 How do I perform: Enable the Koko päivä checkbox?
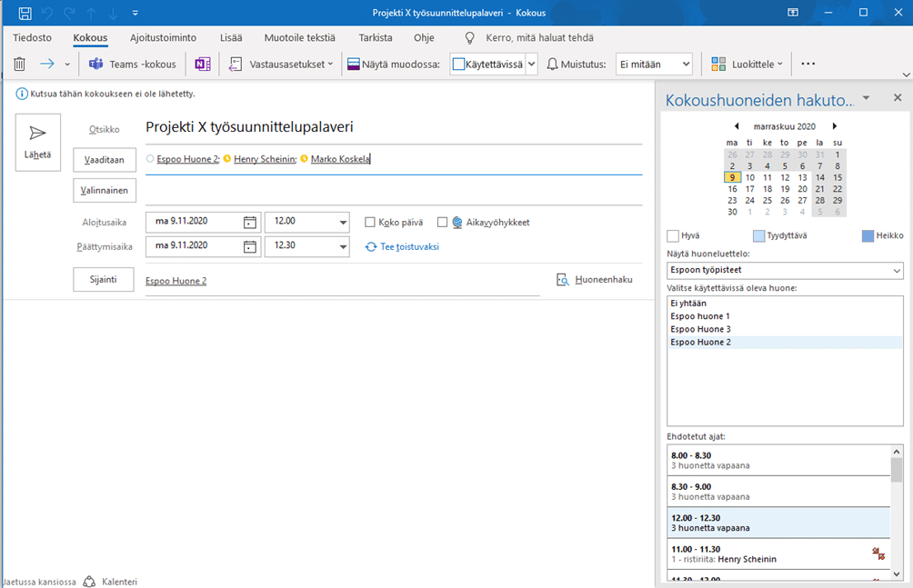370,222
